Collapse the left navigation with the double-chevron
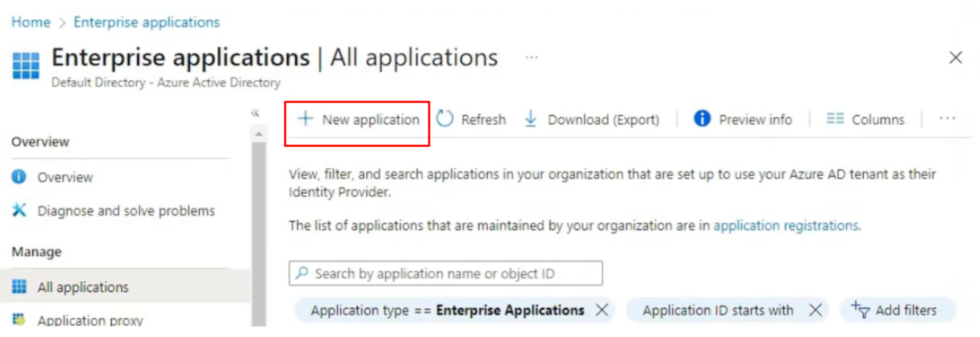This screenshot has width=980, height=337. click(x=255, y=113)
